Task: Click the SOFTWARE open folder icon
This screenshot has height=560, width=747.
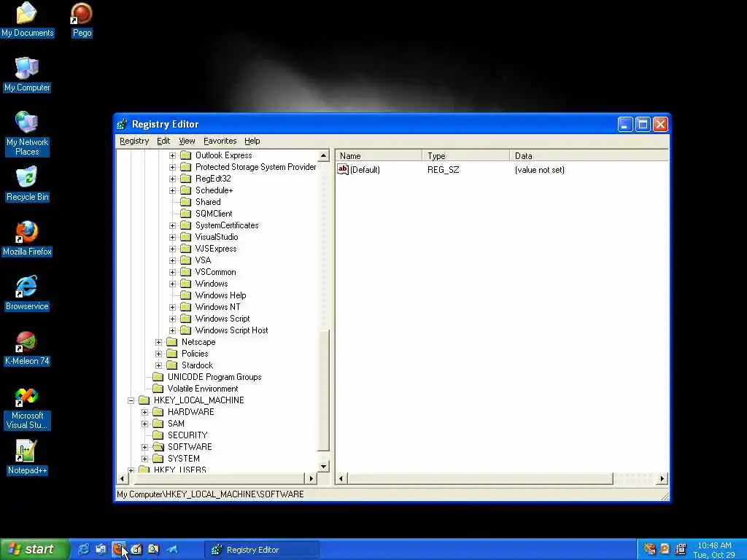Action: (158, 447)
